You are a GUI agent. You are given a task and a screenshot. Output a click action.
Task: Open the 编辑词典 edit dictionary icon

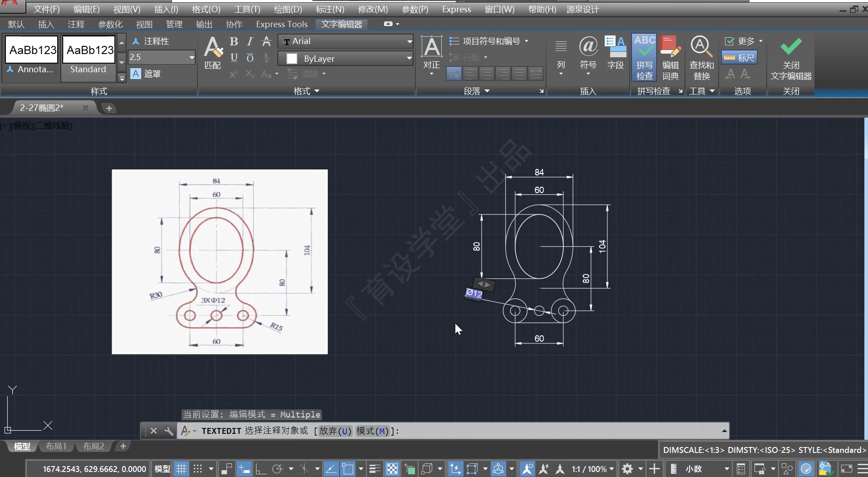point(670,58)
